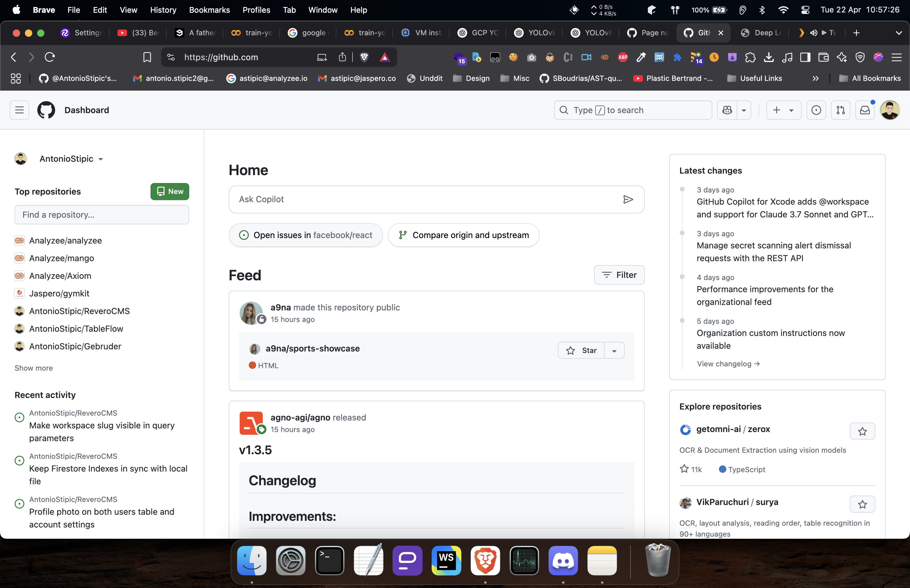Send the Ask Copilot prompt arrow
Image resolution: width=910 pixels, height=588 pixels.
point(628,199)
